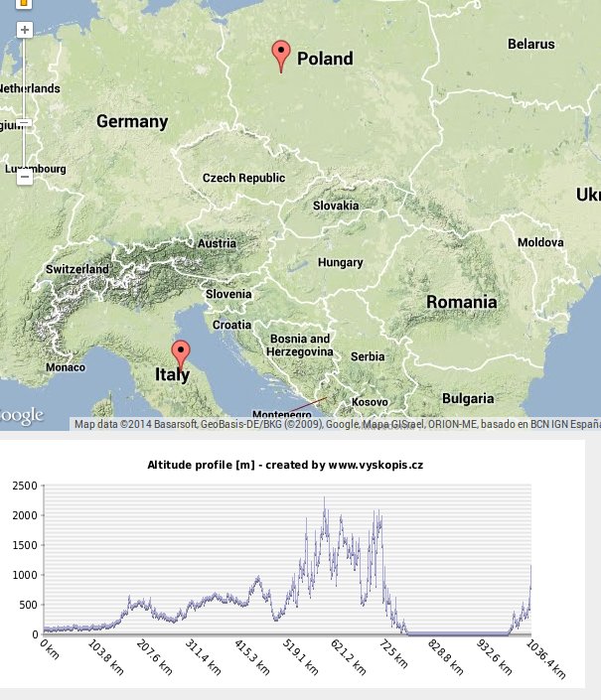This screenshot has height=700, width=601.
Task: Click the Germany label on the map
Action: point(132,122)
